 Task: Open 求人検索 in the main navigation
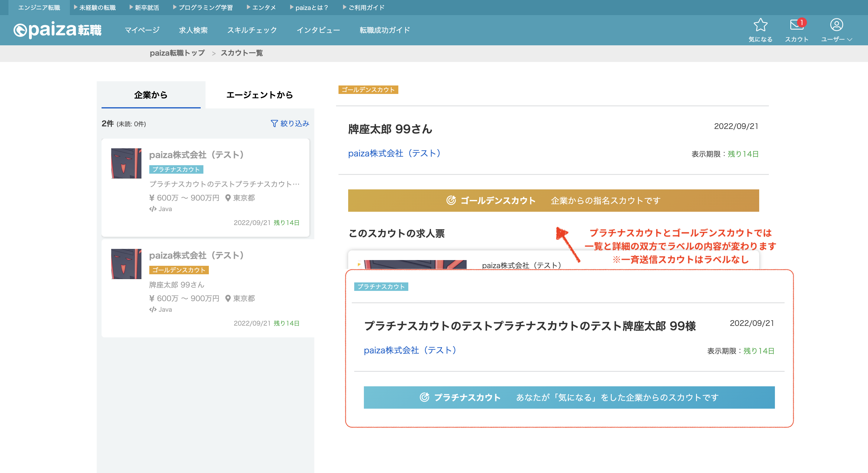click(x=193, y=30)
